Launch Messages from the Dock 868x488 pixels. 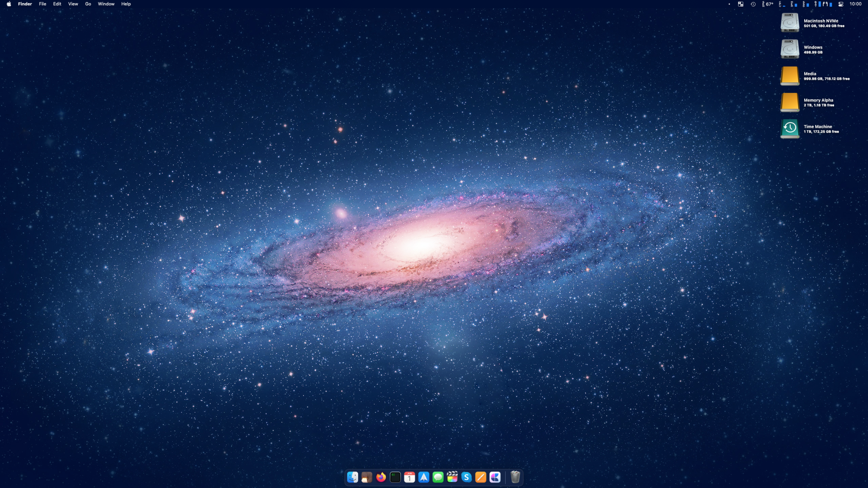tap(438, 477)
